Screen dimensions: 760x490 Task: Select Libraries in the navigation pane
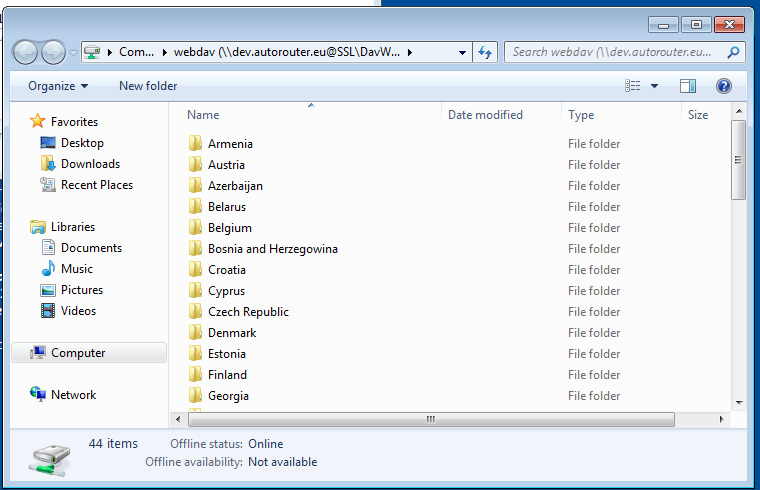click(x=63, y=227)
